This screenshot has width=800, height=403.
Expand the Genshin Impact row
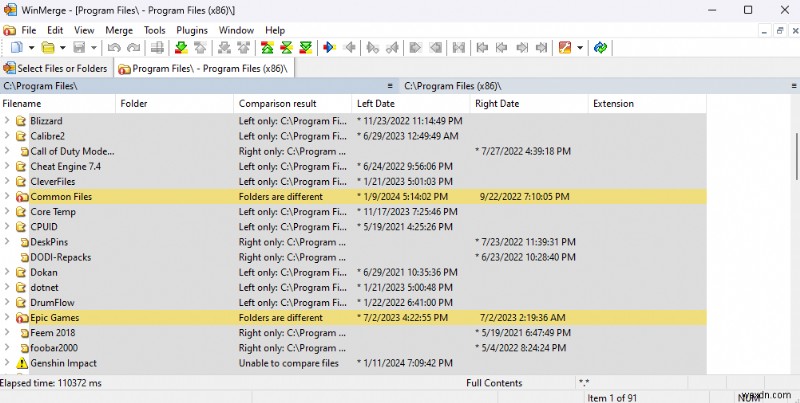(7, 363)
